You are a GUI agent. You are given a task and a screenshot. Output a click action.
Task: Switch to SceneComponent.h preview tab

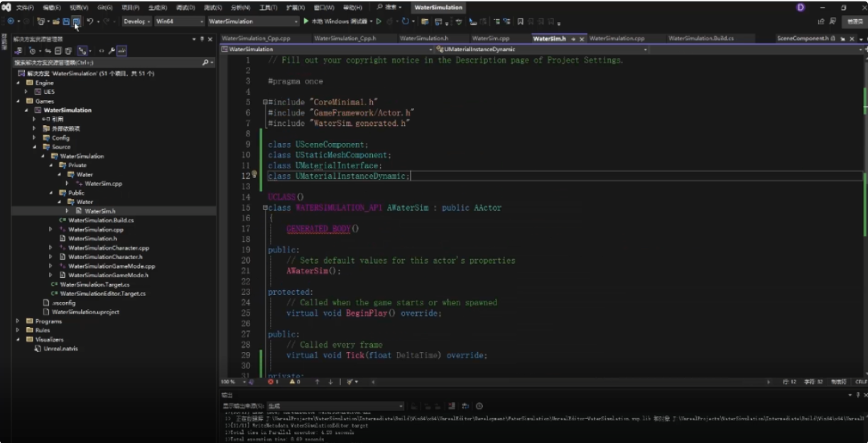(x=803, y=38)
